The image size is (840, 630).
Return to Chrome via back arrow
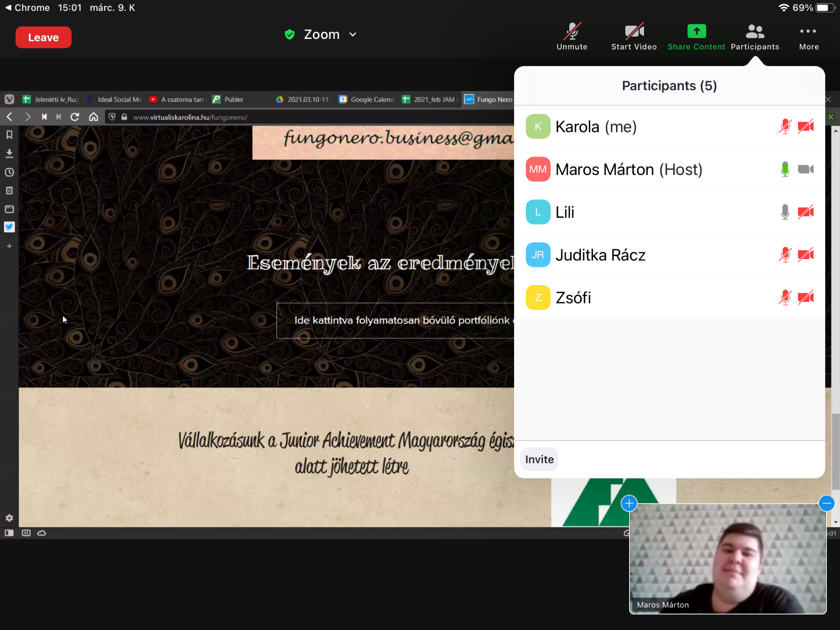[8, 8]
